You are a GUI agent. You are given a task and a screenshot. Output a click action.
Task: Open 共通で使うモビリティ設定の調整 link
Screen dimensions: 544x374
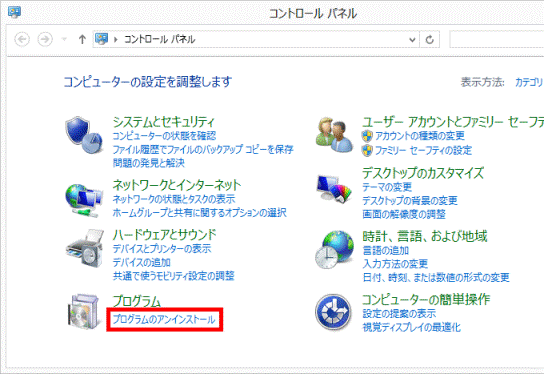click(x=173, y=276)
